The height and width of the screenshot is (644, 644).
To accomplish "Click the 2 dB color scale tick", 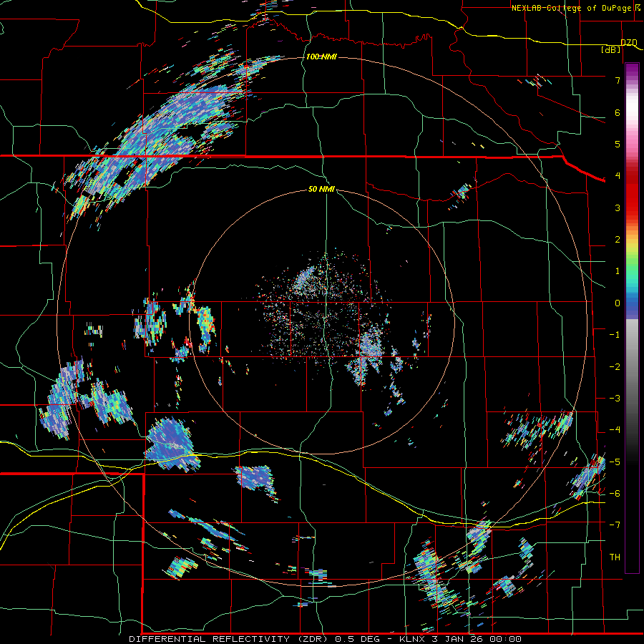I will [x=618, y=240].
